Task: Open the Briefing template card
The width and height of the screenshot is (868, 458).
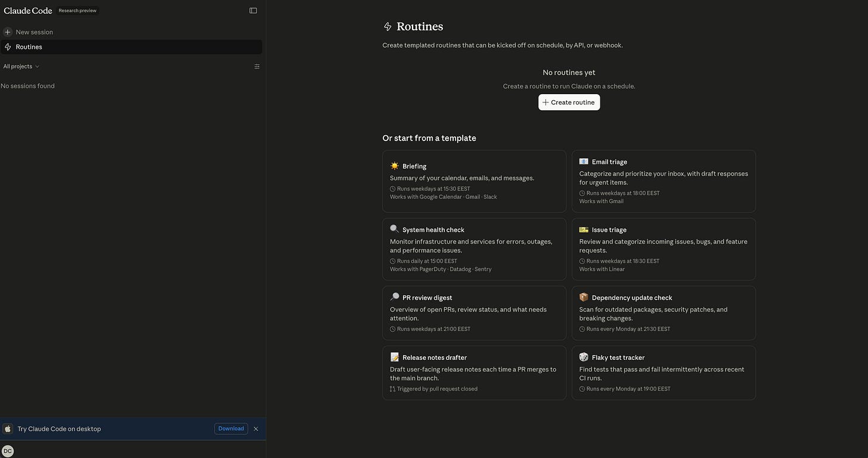Action: click(474, 181)
